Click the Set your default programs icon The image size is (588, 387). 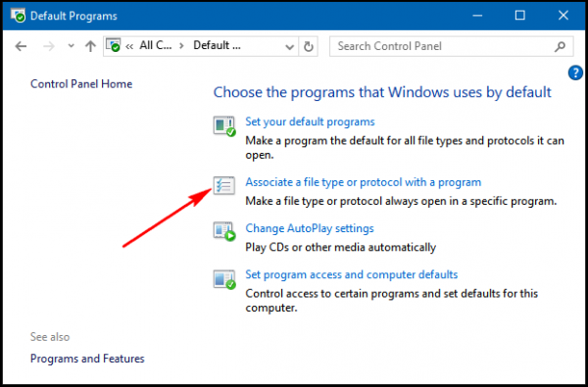click(224, 126)
